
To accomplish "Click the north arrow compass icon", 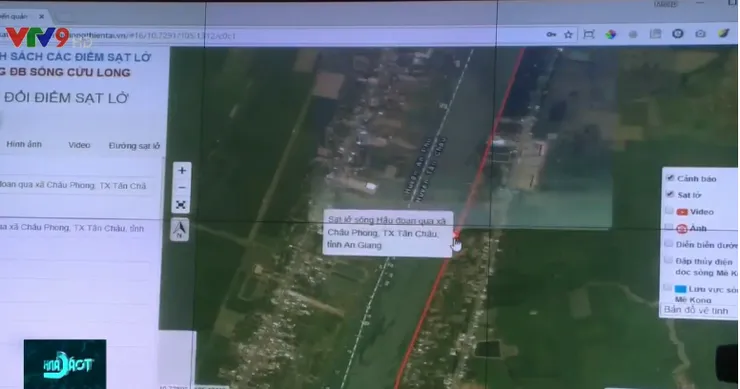I will tap(179, 230).
